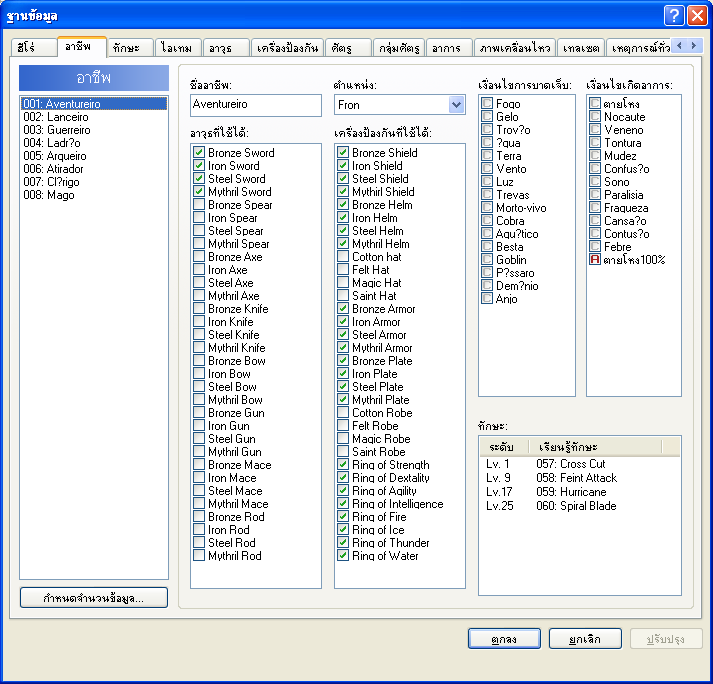Toggle the Veneno state checkbox

tap(595, 130)
